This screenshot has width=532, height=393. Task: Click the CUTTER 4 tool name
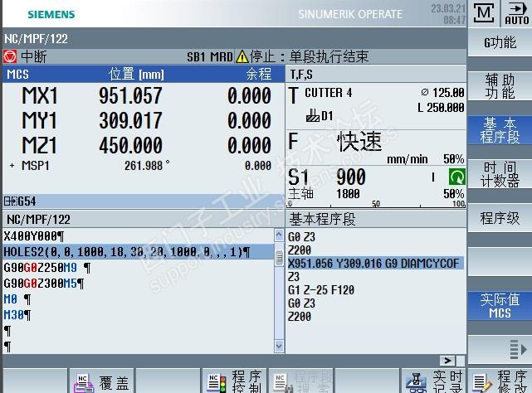(328, 93)
